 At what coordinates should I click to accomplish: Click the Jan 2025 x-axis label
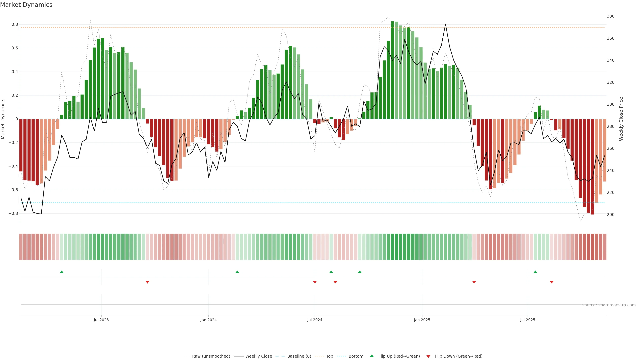click(422, 320)
